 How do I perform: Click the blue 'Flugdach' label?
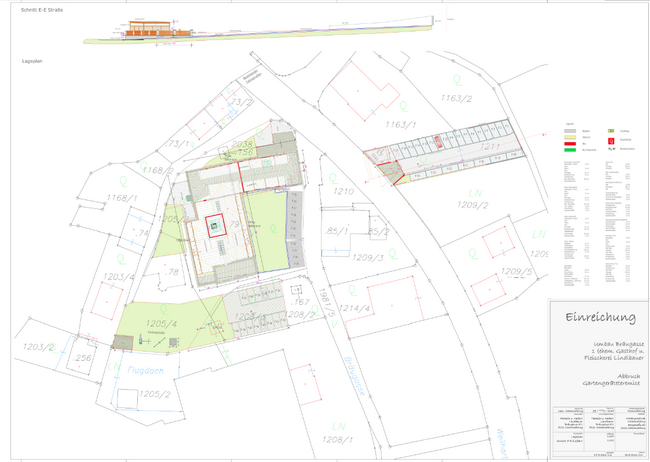click(x=146, y=370)
